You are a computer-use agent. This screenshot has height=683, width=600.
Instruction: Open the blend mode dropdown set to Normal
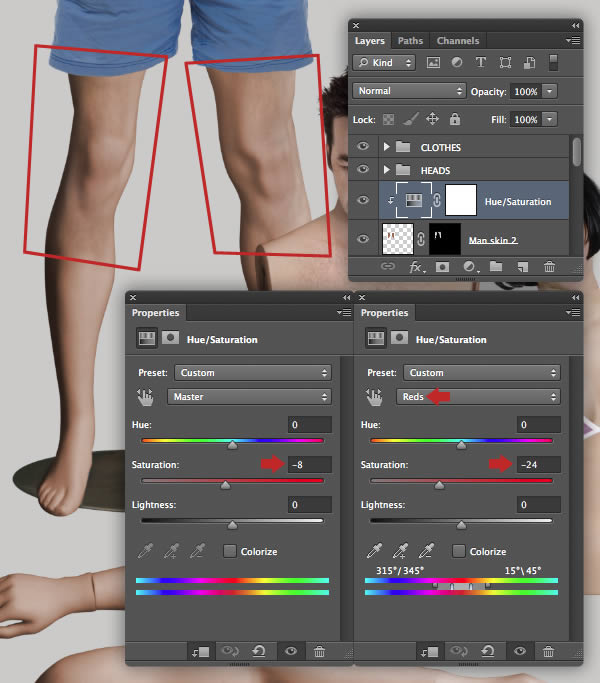[409, 91]
